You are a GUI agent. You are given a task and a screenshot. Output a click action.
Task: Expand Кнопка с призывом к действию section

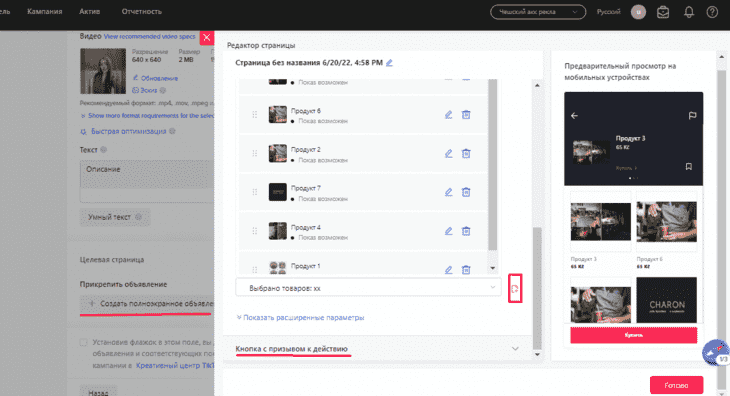377,349
